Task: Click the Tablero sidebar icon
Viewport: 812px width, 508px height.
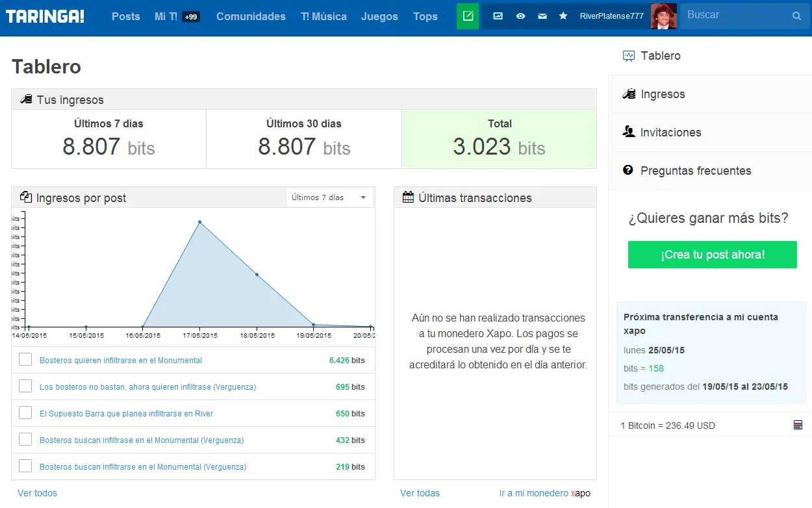Action: pos(628,56)
